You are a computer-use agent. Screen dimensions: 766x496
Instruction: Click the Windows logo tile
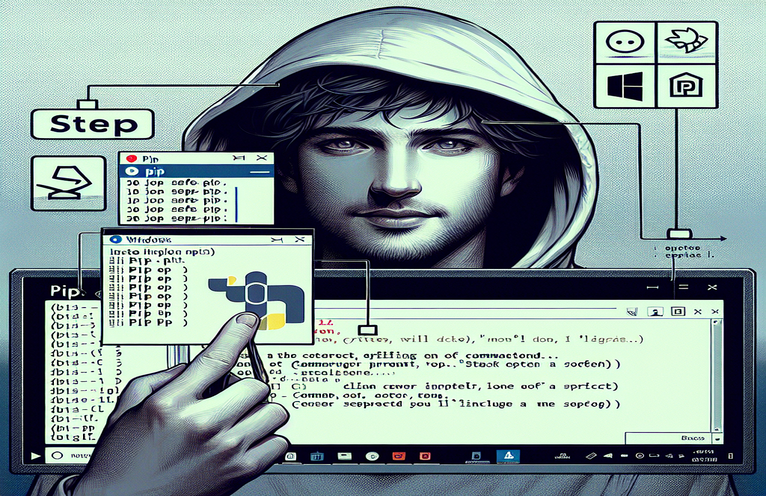click(623, 81)
